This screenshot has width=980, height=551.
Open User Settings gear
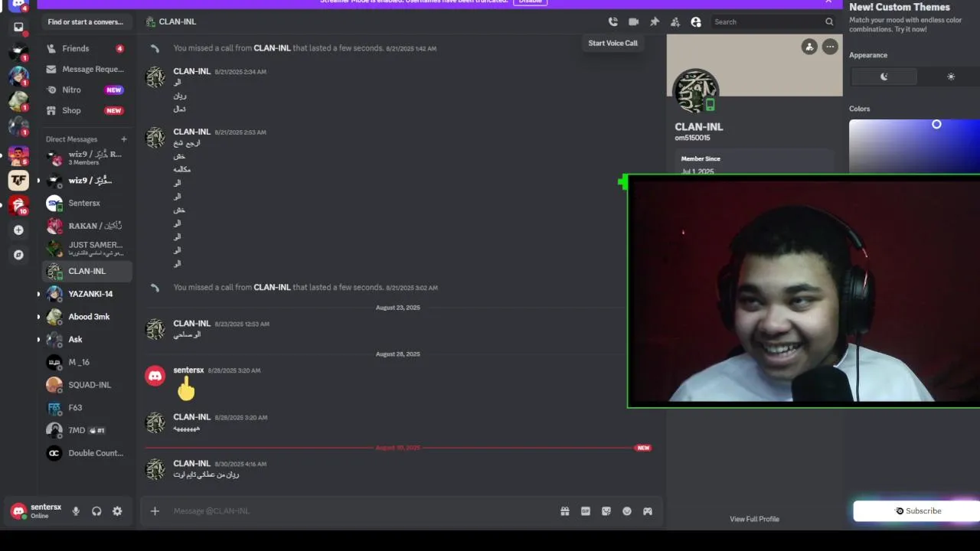coord(117,511)
